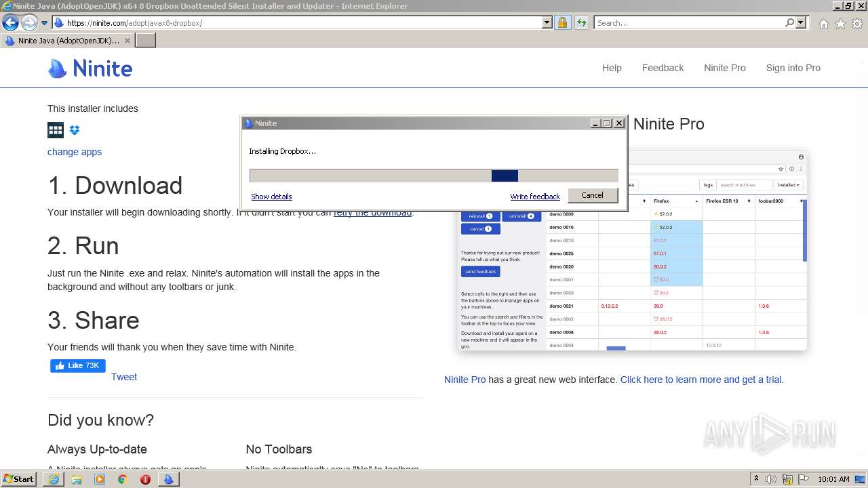Click the Home icon in Internet Explorer

point(823,24)
